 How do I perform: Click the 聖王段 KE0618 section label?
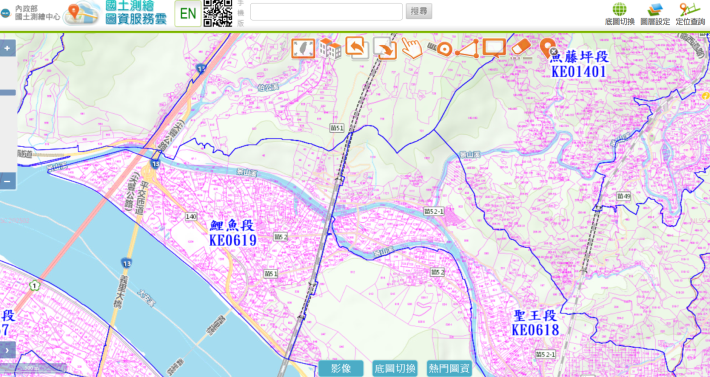tap(536, 323)
